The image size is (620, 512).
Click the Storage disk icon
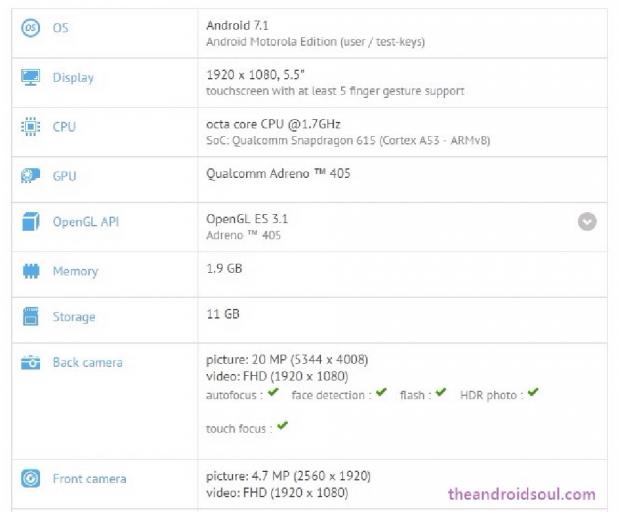pyautogui.click(x=30, y=317)
